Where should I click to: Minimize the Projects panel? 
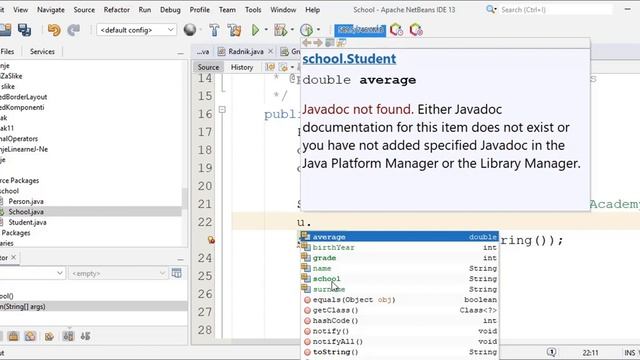coord(180,53)
